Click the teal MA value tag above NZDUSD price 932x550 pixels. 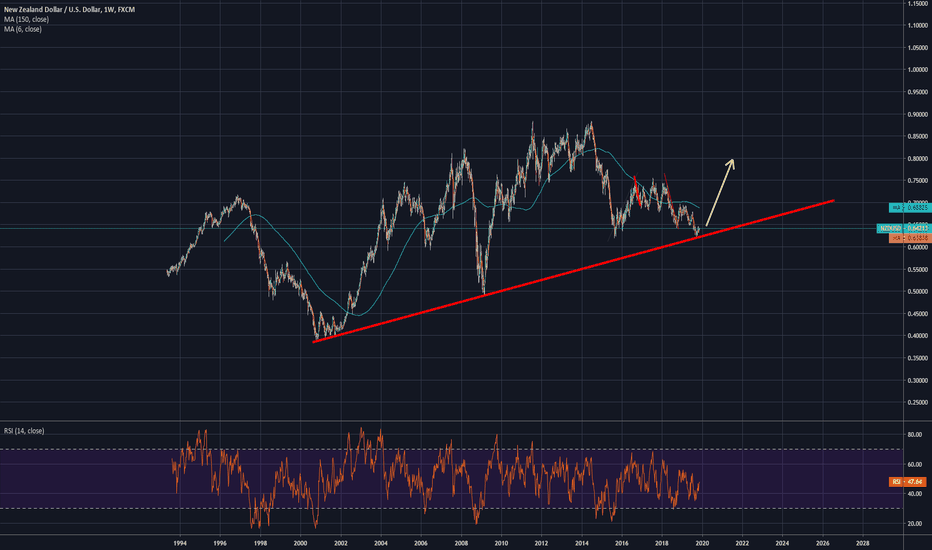coord(903,207)
